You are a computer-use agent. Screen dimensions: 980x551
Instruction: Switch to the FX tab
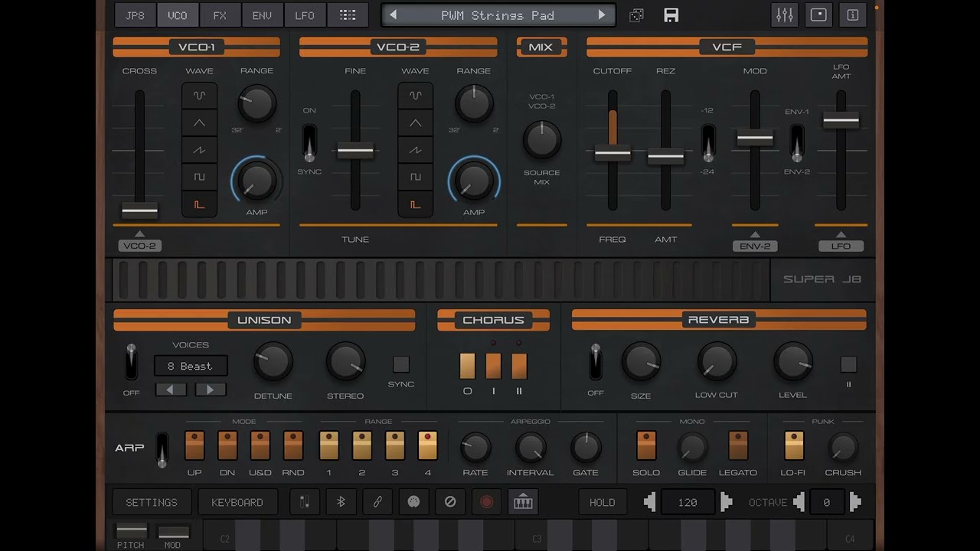point(220,15)
